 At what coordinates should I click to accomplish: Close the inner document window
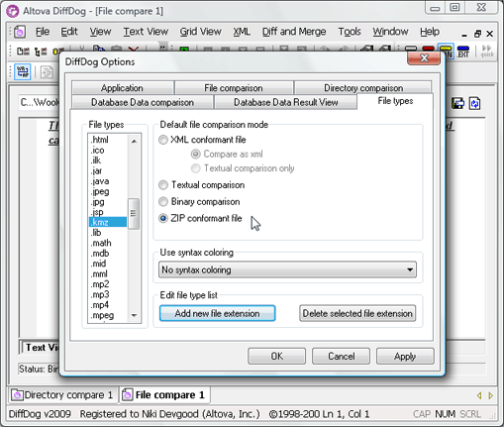click(490, 34)
